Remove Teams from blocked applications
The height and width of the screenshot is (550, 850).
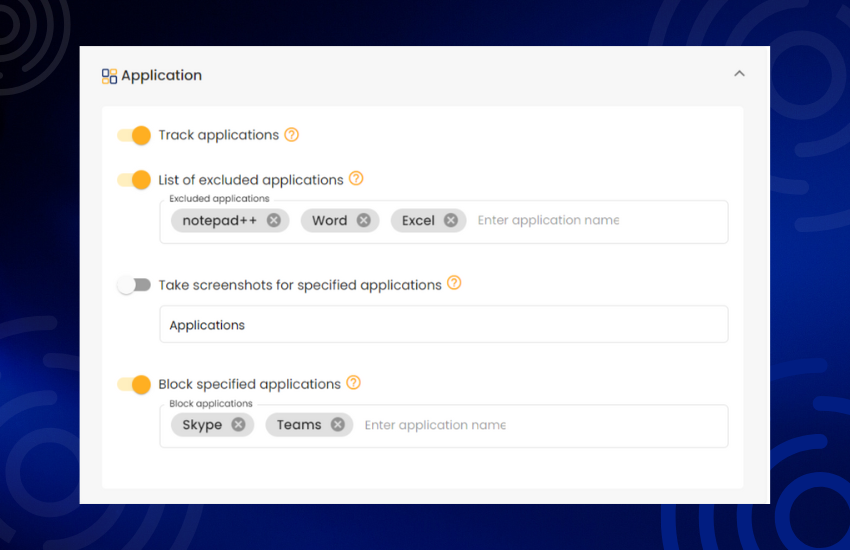pyautogui.click(x=338, y=424)
